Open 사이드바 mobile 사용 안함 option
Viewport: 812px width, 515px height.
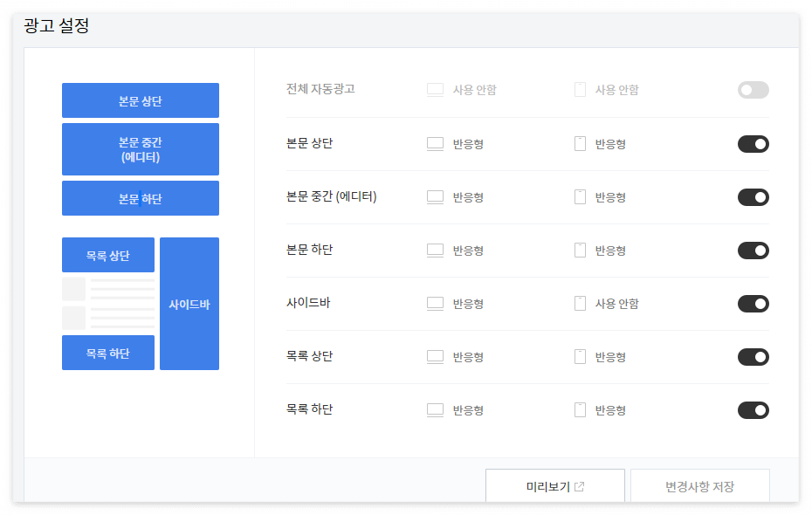[x=616, y=304]
